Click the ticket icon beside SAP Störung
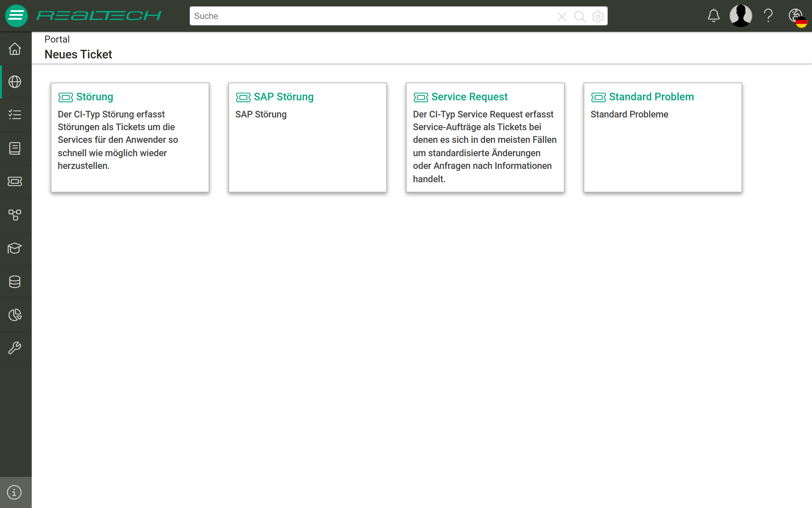This screenshot has height=508, width=812. click(x=243, y=97)
